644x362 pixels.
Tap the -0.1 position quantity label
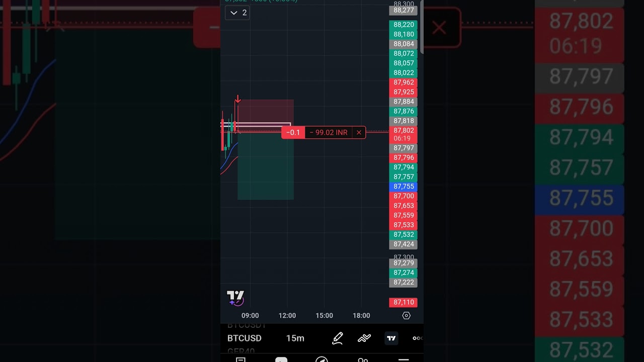point(293,133)
